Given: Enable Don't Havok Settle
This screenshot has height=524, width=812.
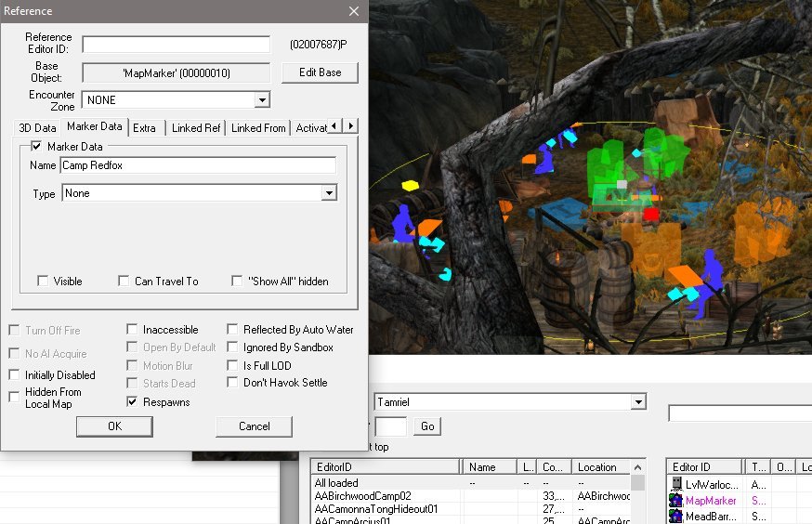Looking at the screenshot, I should point(232,383).
